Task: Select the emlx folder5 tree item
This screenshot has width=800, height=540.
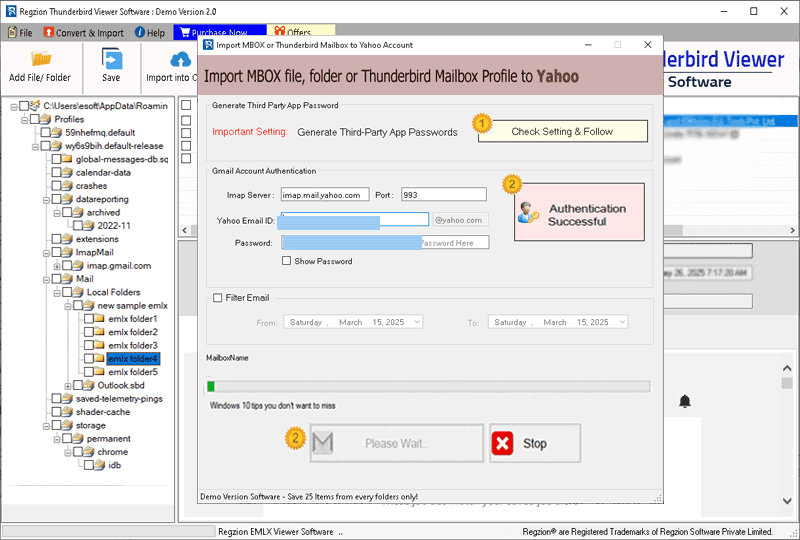Action: click(133, 372)
